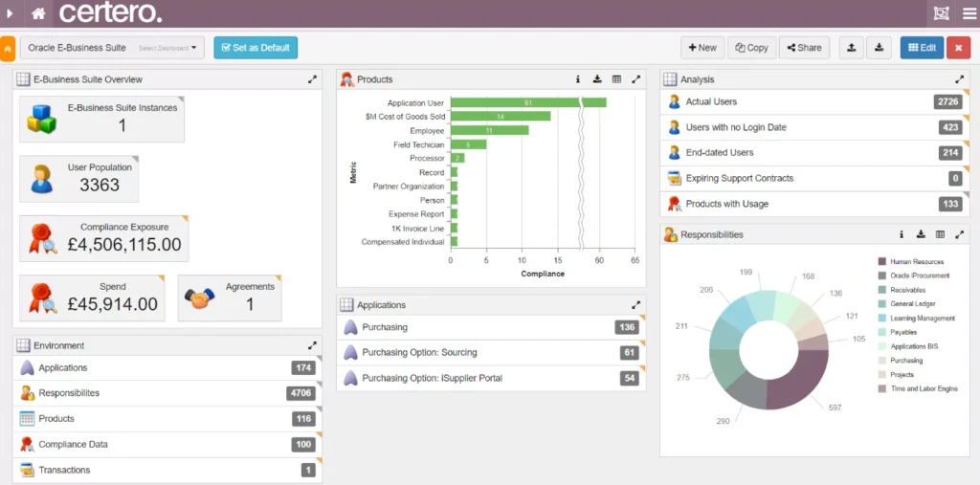
Task: Toggle fullscreen icon in top bar
Action: tap(941, 13)
